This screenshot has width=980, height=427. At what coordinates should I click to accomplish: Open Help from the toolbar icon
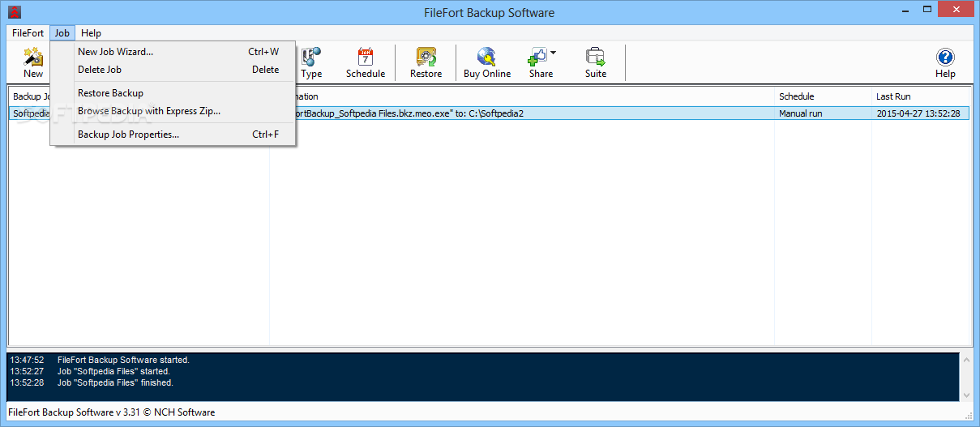(945, 57)
